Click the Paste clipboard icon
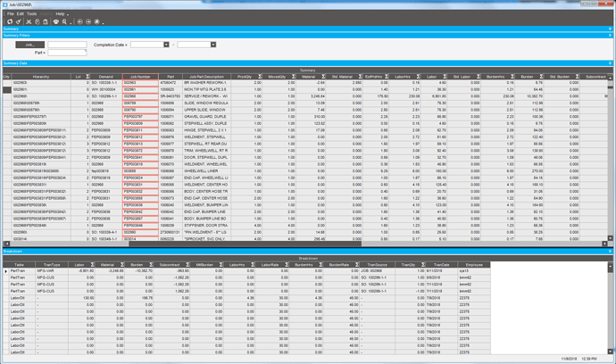Image resolution: width=616 pixels, height=364 pixels. 46,22
